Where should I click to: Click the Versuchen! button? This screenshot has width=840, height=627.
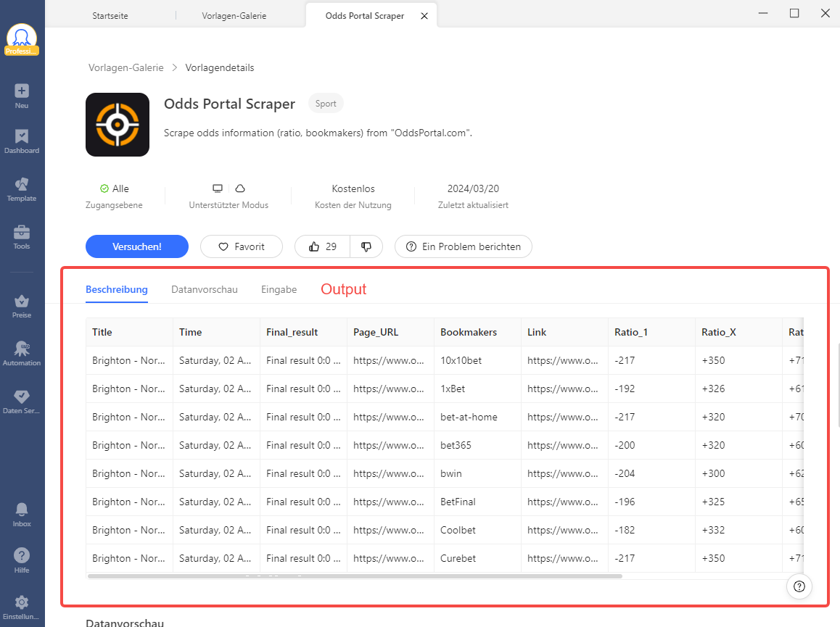137,246
